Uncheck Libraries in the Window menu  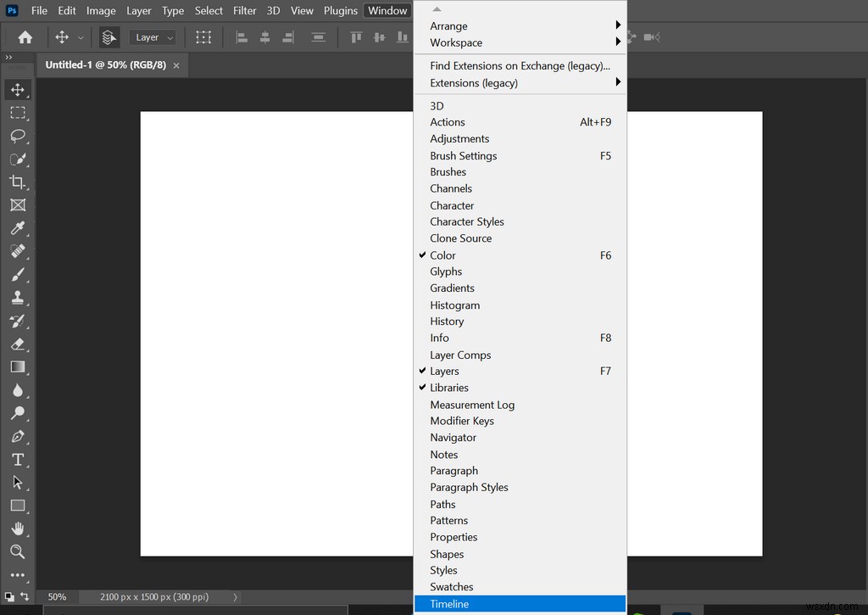tap(448, 388)
